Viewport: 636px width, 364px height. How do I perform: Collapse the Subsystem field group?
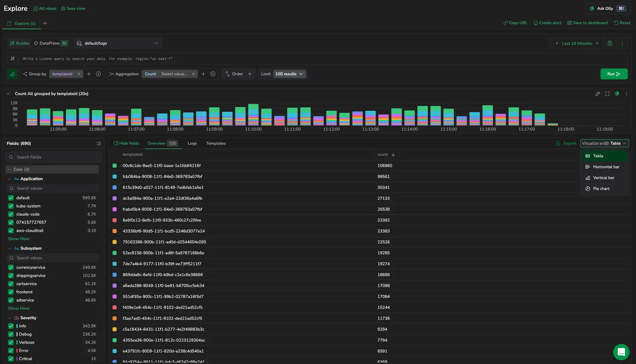pyautogui.click(x=10, y=248)
